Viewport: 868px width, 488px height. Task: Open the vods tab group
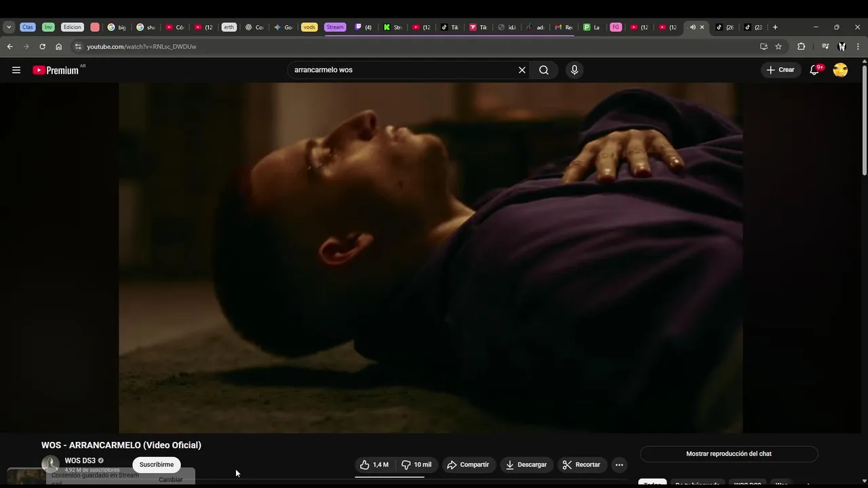click(309, 27)
